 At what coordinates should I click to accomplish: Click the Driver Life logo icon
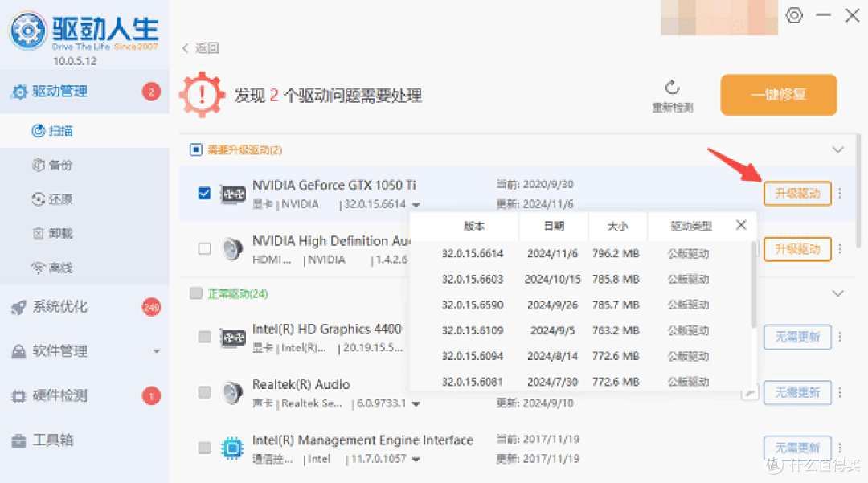coord(27,31)
